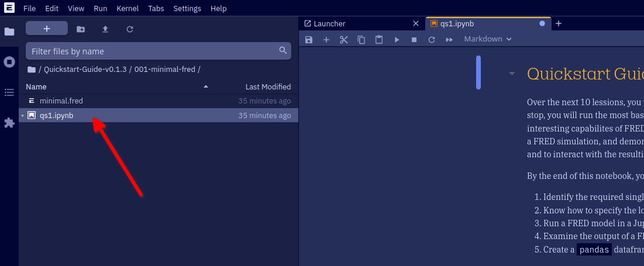Screen dimensions: 644x266
Task: Show running terminals and kernels panel
Action: 9,62
